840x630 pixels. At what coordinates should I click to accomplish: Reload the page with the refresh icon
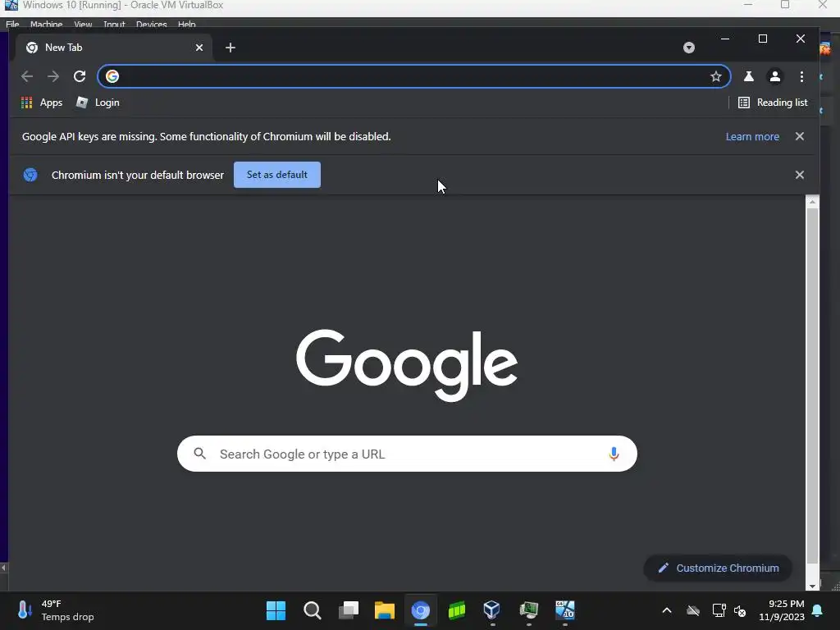pyautogui.click(x=80, y=76)
